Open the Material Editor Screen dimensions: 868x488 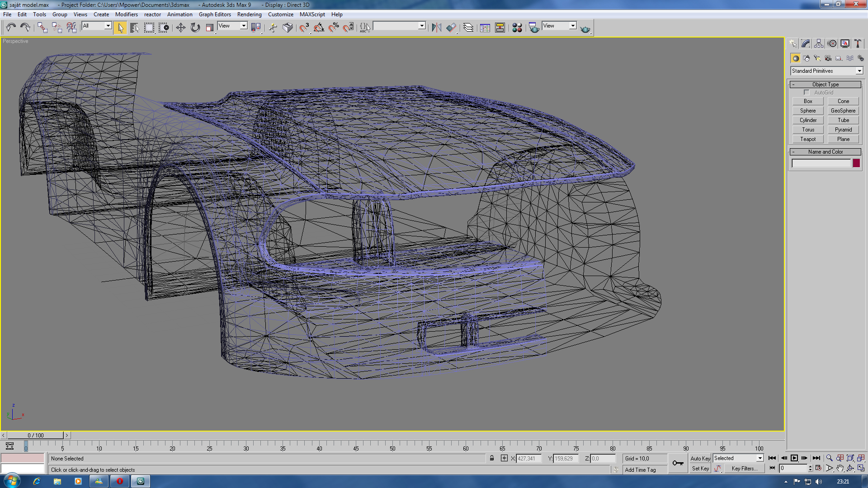coord(517,28)
